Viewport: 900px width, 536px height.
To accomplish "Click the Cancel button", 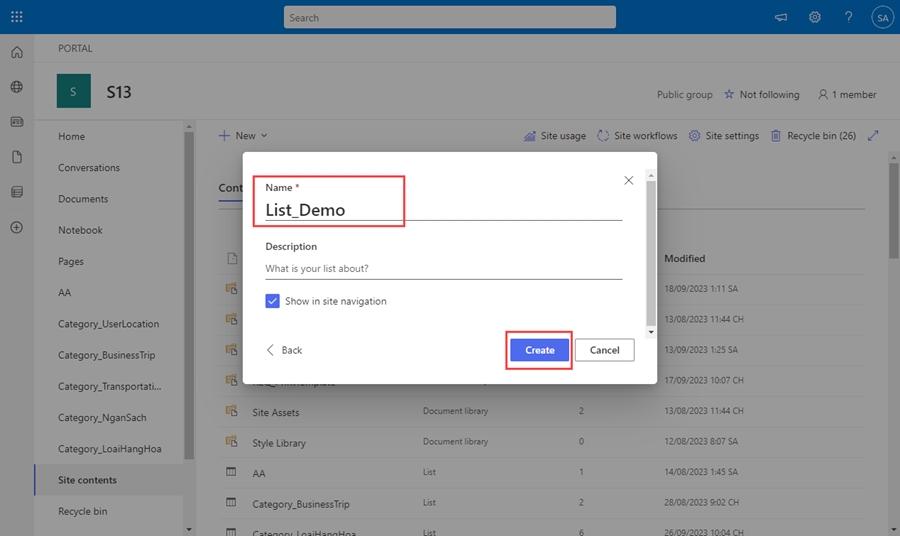I will pos(604,350).
